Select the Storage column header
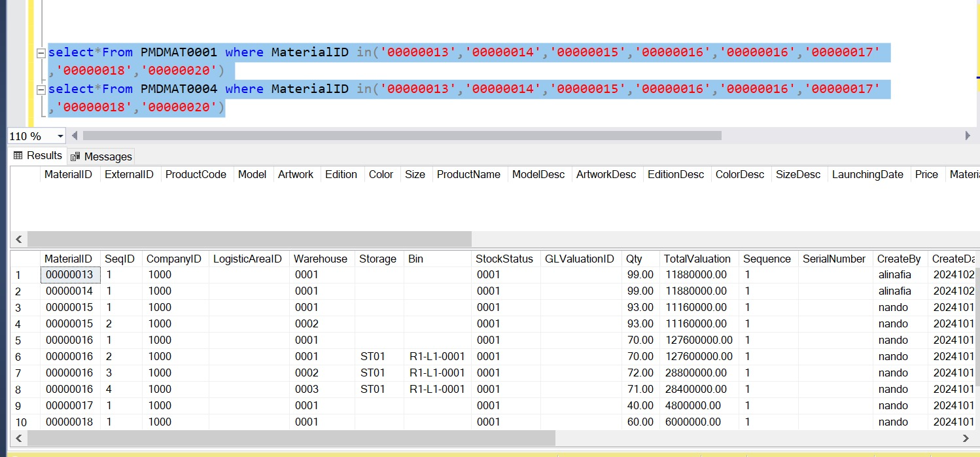The height and width of the screenshot is (457, 980). tap(377, 259)
